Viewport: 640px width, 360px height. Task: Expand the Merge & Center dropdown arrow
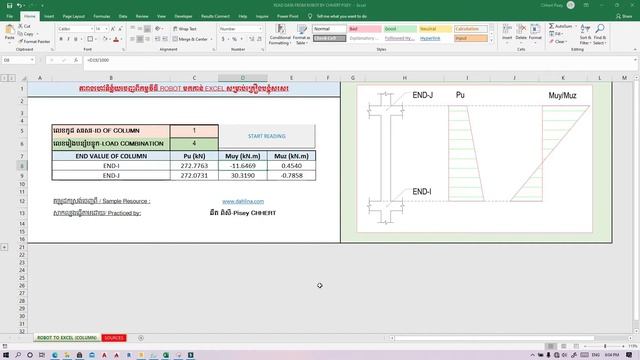coord(211,39)
